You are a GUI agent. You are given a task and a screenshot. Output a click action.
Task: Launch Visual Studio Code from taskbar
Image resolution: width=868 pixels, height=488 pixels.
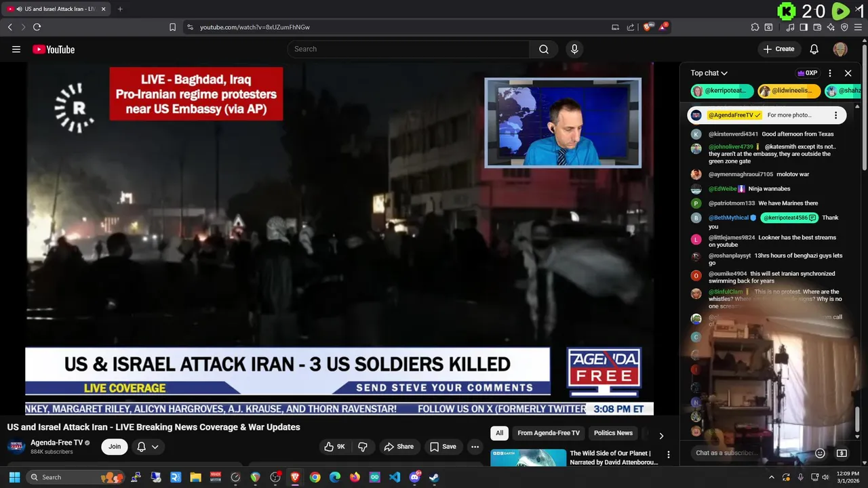click(395, 477)
